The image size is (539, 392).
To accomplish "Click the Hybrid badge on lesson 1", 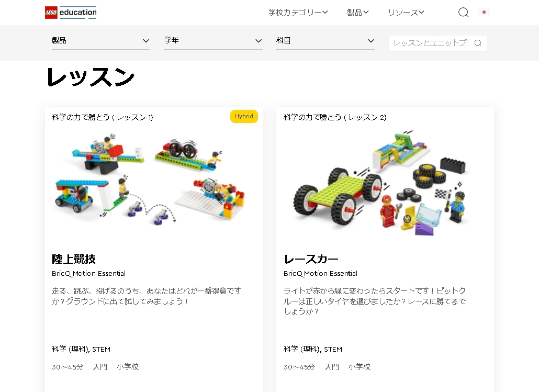I will tap(244, 116).
